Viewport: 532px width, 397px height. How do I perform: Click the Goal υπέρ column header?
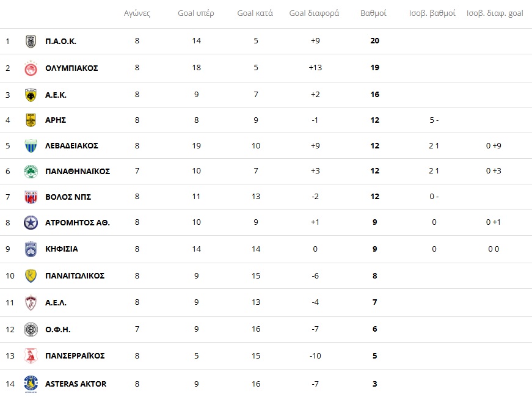[195, 13]
